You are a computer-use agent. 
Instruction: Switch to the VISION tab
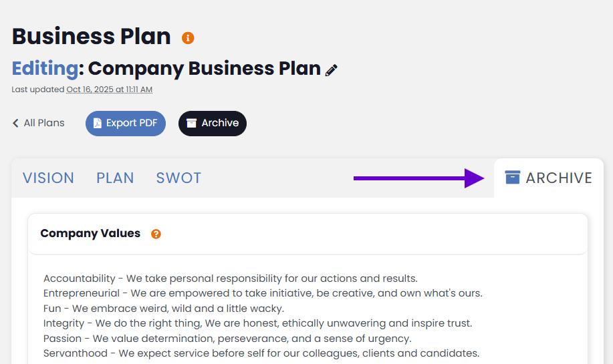point(48,178)
